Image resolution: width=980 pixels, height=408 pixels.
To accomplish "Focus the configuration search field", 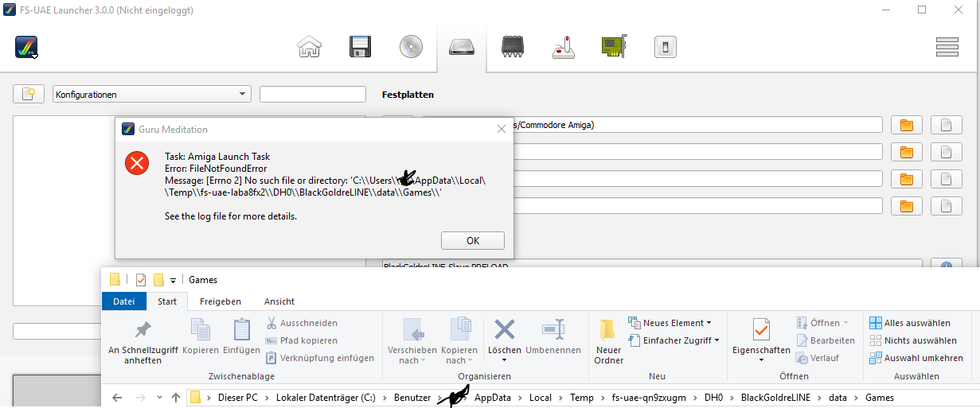I will pyautogui.click(x=313, y=94).
